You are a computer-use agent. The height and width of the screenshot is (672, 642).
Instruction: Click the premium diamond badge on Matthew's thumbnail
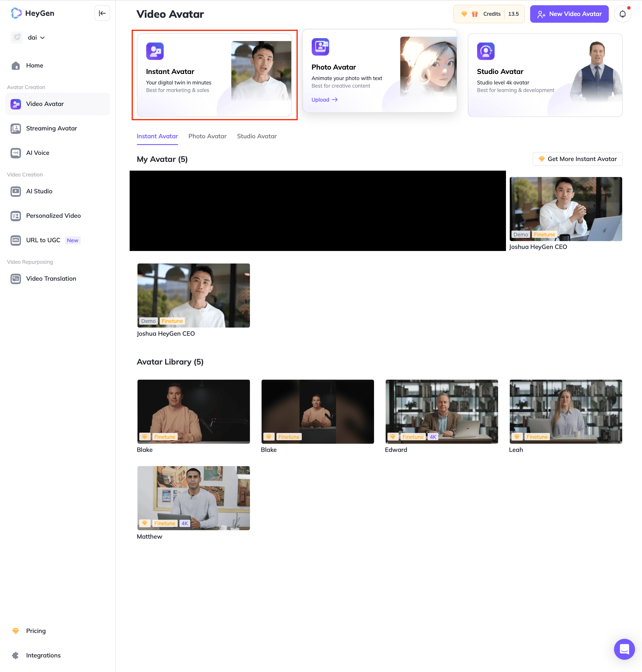pyautogui.click(x=145, y=524)
